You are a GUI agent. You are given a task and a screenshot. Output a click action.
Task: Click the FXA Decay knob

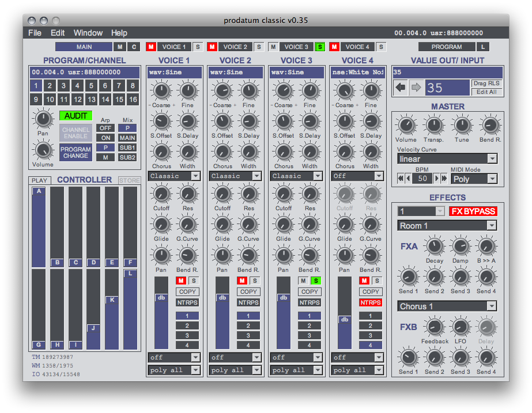(x=435, y=247)
